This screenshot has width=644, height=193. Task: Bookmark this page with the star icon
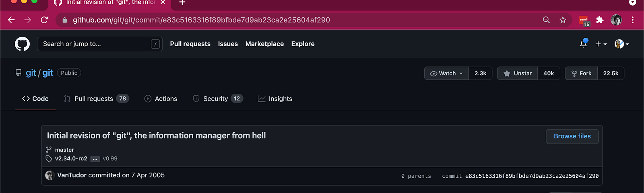(x=563, y=20)
